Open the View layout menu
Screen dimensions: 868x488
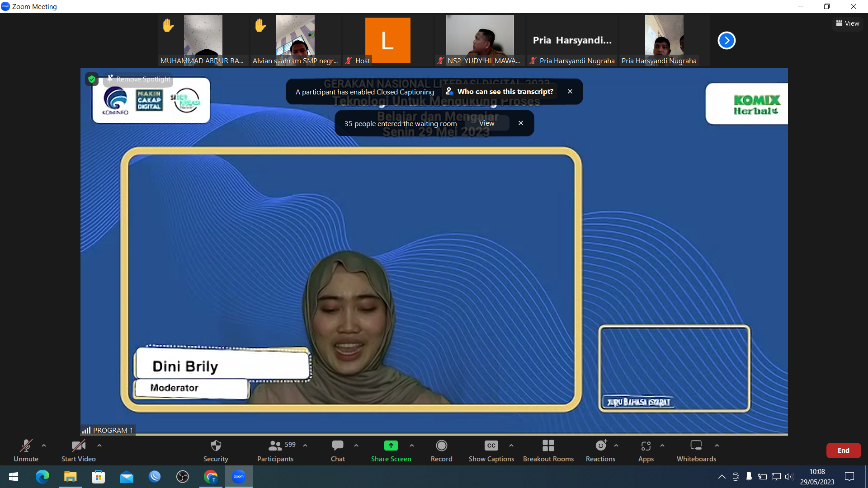pyautogui.click(x=848, y=23)
